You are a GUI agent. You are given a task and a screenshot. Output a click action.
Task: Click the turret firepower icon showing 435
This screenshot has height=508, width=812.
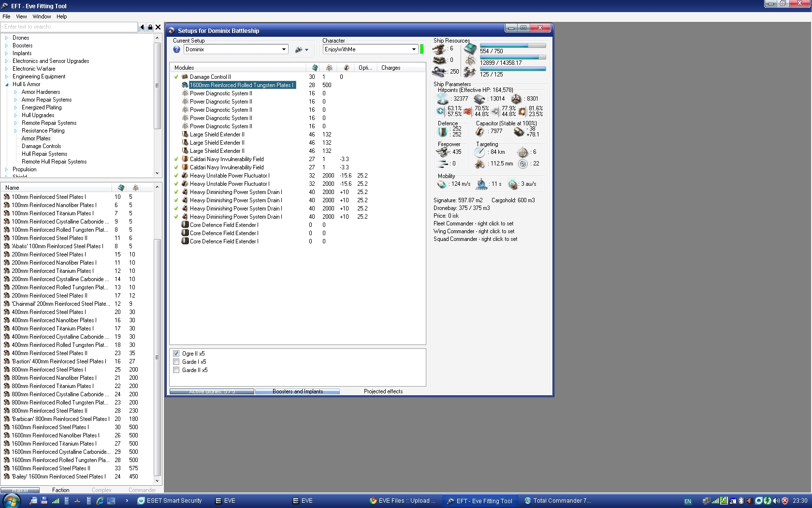pos(443,152)
